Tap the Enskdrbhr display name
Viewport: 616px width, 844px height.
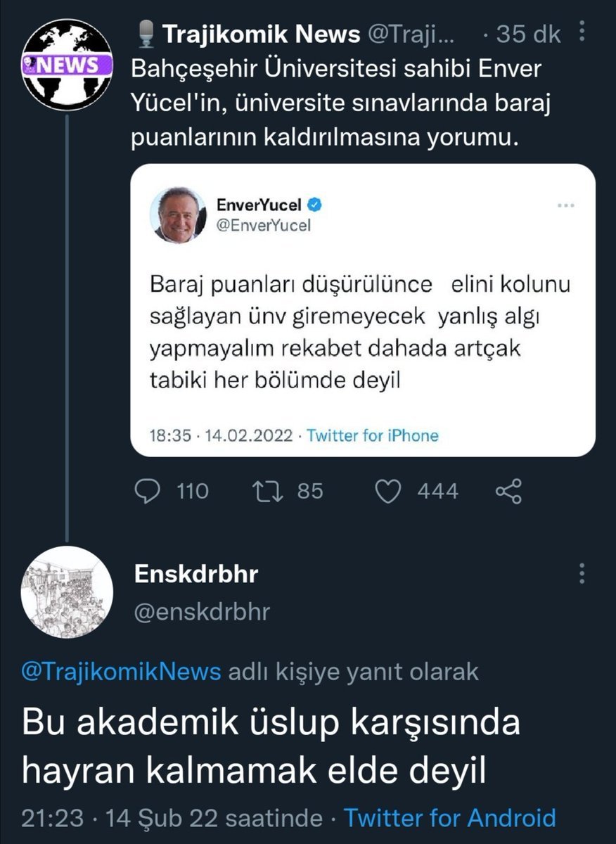(196, 574)
